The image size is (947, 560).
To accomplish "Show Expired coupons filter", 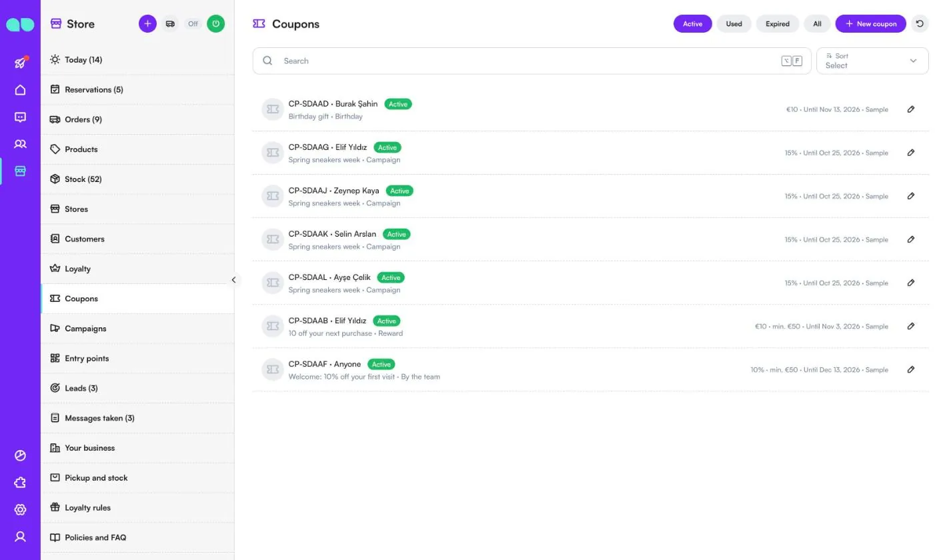I will [778, 24].
